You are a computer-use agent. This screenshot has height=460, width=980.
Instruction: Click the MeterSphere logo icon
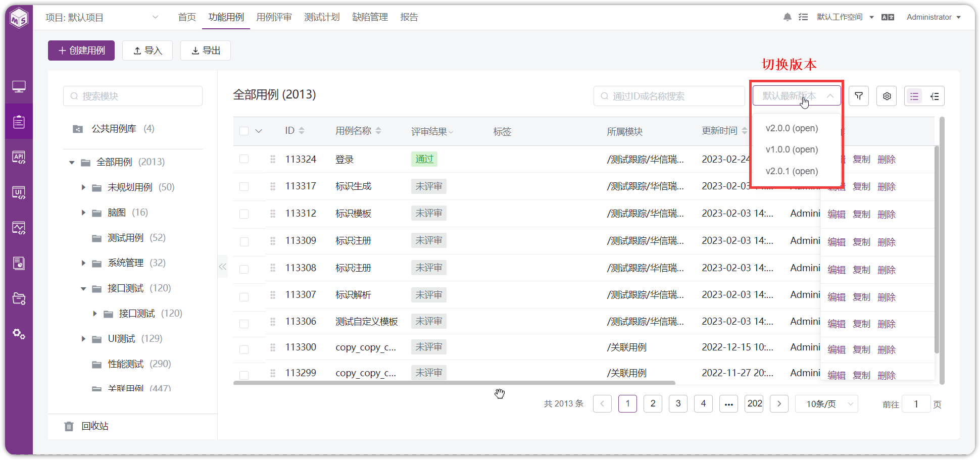pyautogui.click(x=19, y=18)
